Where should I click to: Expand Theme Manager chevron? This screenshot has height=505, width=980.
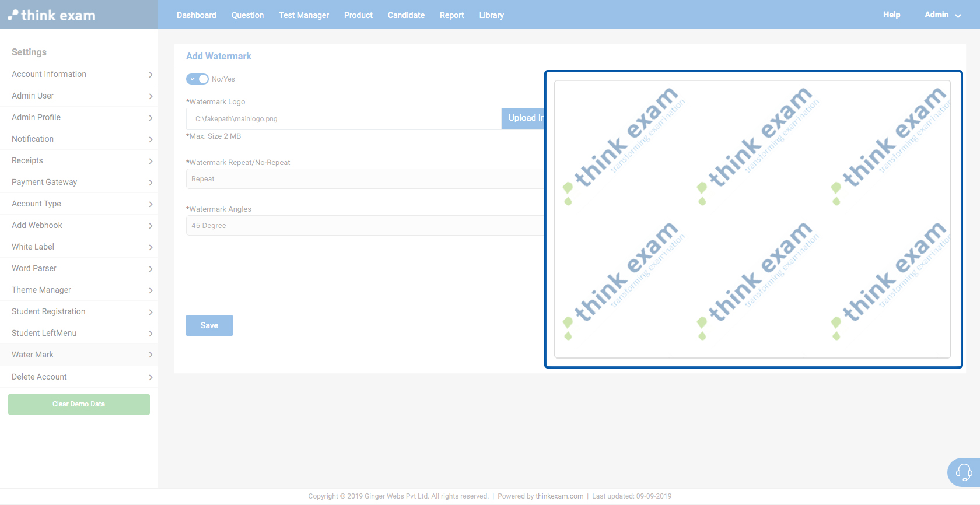click(x=150, y=290)
